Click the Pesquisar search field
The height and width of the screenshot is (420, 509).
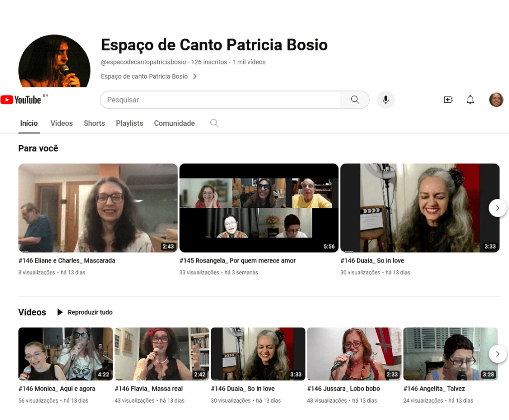[220, 100]
